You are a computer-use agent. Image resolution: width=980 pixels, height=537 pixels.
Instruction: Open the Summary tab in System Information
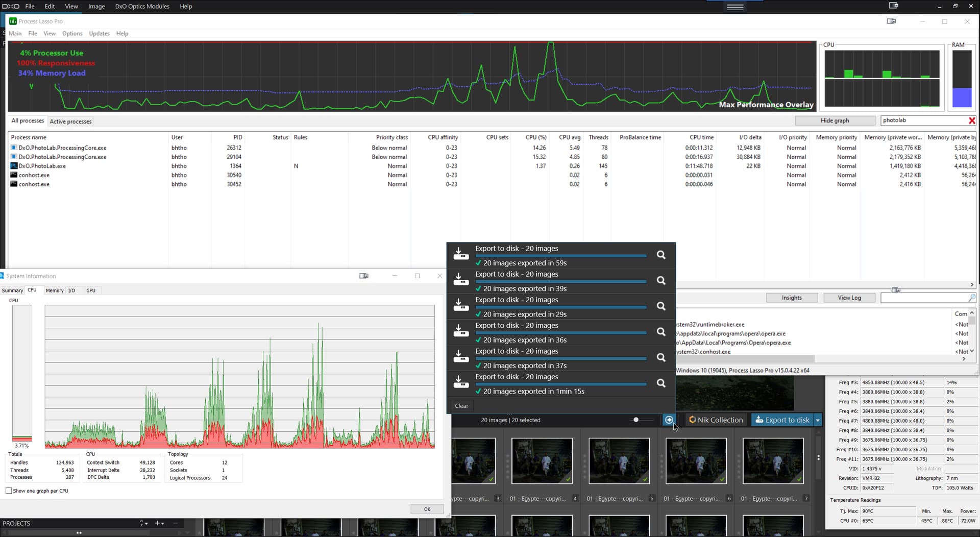[x=12, y=290]
